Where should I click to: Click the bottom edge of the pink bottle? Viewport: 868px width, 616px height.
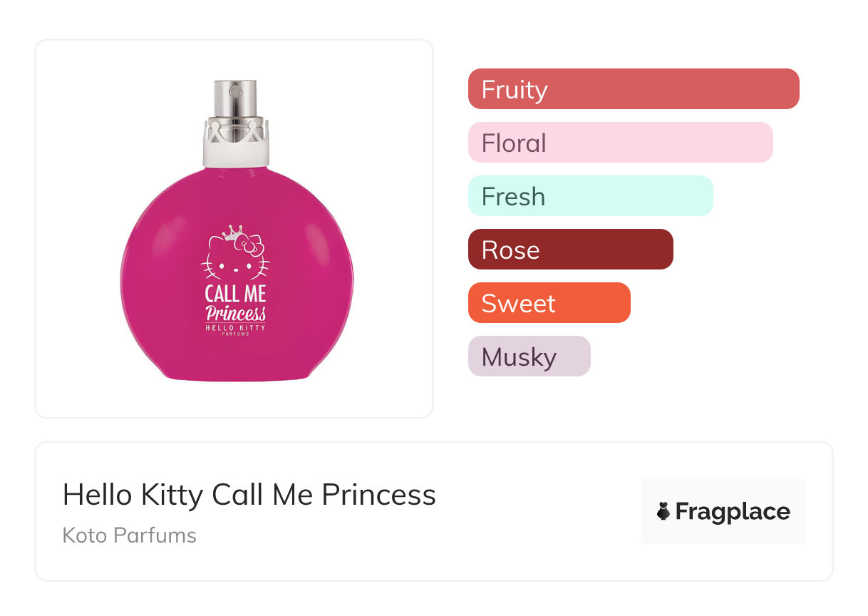click(x=235, y=378)
